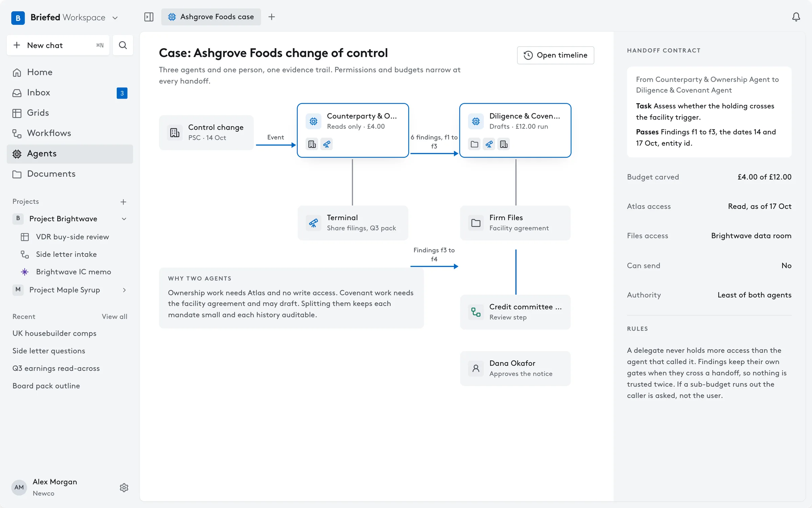The height and width of the screenshot is (508, 812).
Task: Open Grids in sidebar
Action: tap(70, 113)
